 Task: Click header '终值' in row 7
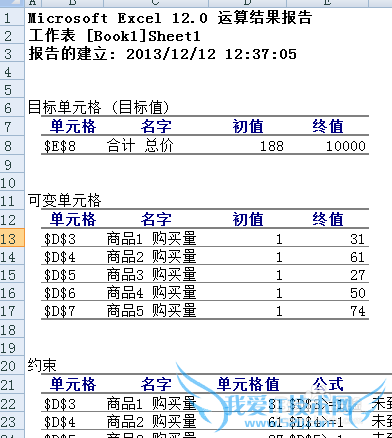tap(328, 126)
